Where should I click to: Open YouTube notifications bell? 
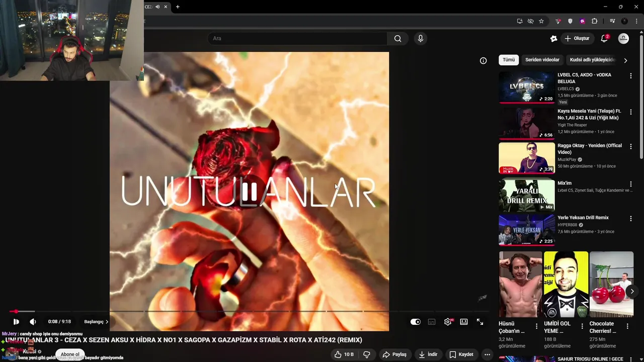[604, 39]
